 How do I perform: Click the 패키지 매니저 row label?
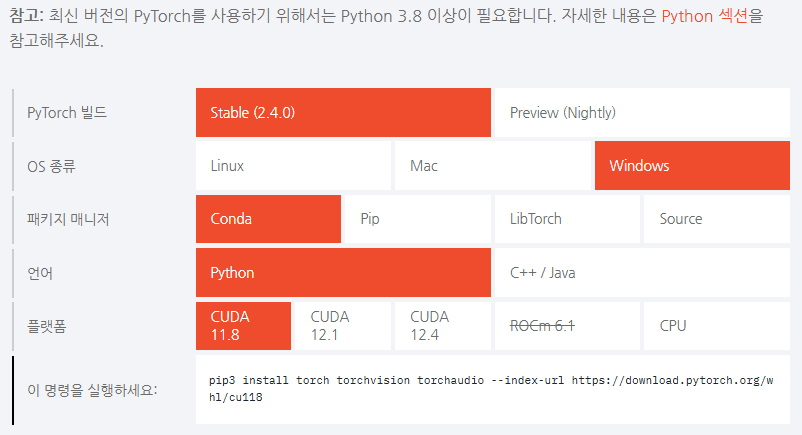[x=68, y=219]
